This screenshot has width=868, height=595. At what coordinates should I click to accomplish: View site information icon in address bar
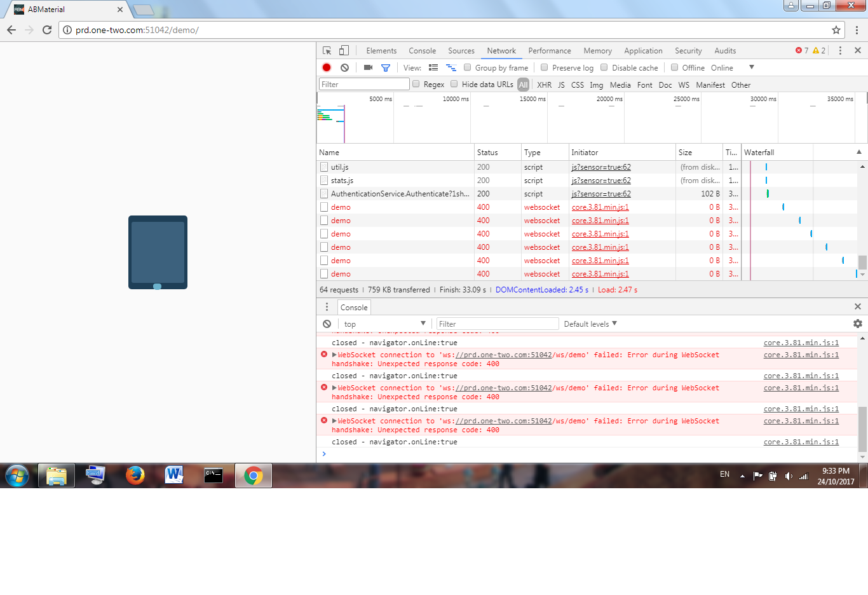[67, 30]
